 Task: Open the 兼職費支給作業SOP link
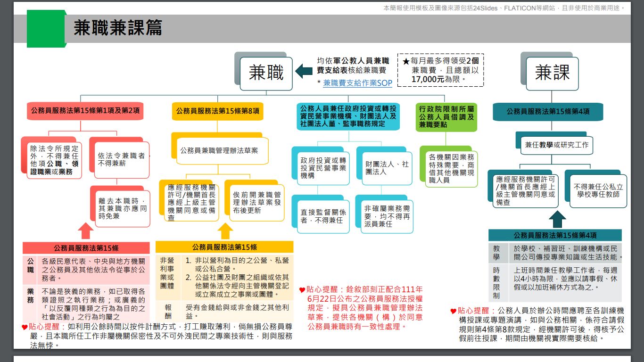(x=357, y=82)
